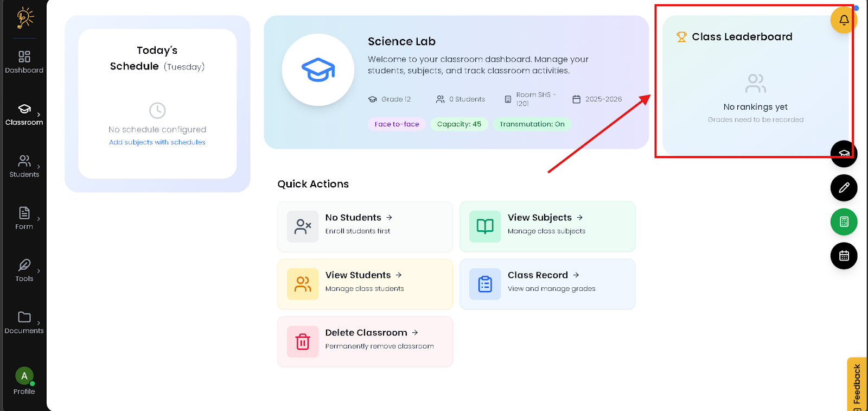868x411 pixels.
Task: Open the Form sidebar menu
Action: (24, 218)
